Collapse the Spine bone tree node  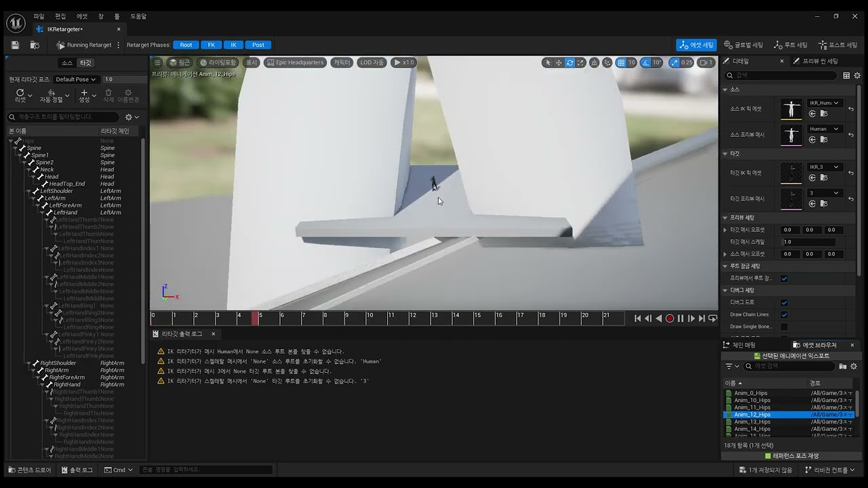coord(16,148)
